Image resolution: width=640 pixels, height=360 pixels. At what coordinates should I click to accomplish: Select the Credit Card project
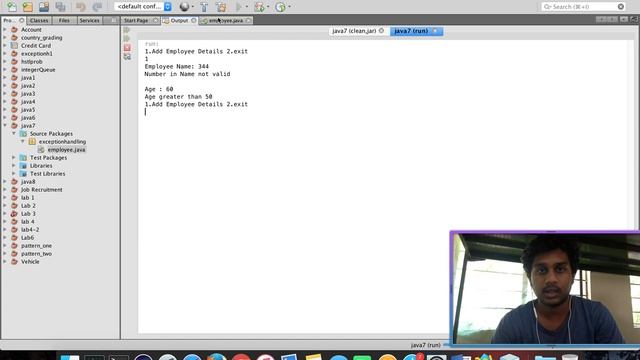point(36,46)
